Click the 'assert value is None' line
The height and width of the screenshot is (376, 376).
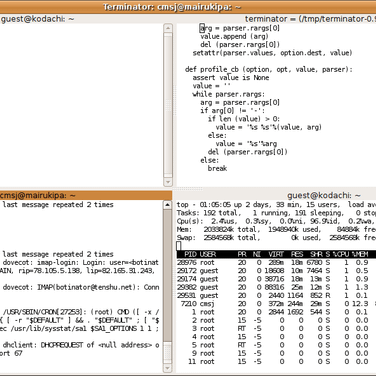pos(231,78)
